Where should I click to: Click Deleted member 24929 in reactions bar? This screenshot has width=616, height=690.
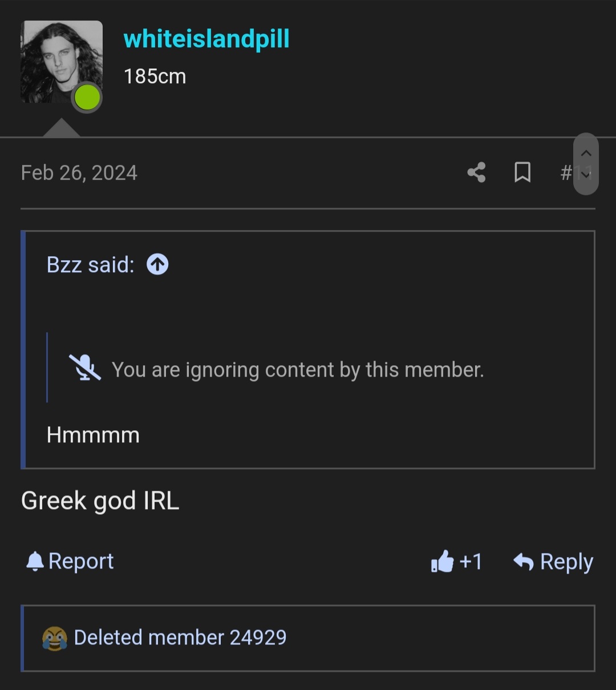point(180,637)
